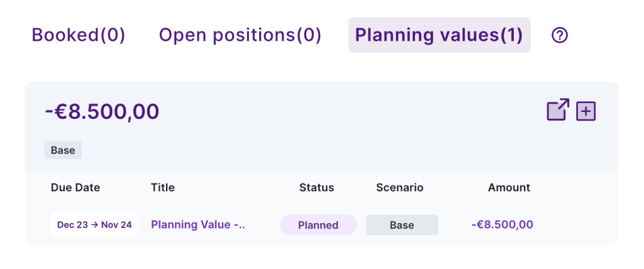644x269 pixels.
Task: Open the Open positions tab
Action: 240,35
